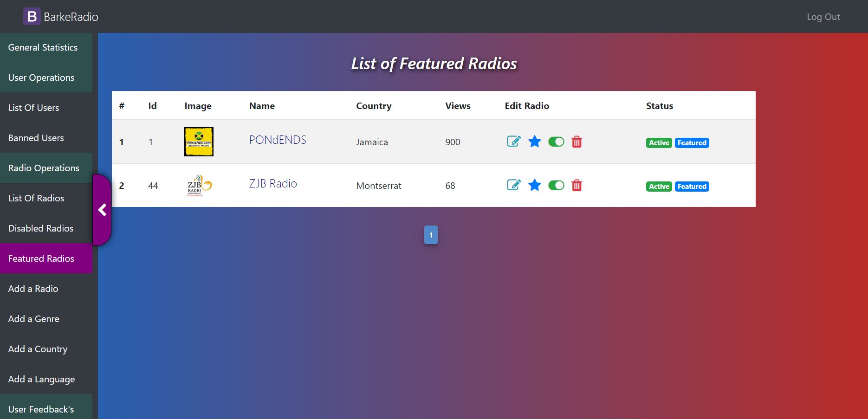Open Add a Genre page
Screen dimensions: 868x419
(46, 319)
